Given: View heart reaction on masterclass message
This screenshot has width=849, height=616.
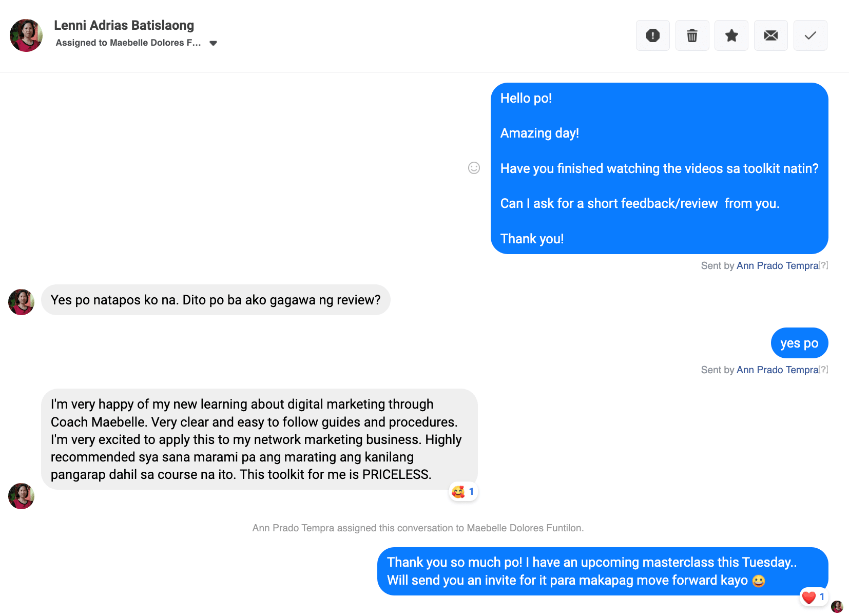Looking at the screenshot, I should pos(814,597).
